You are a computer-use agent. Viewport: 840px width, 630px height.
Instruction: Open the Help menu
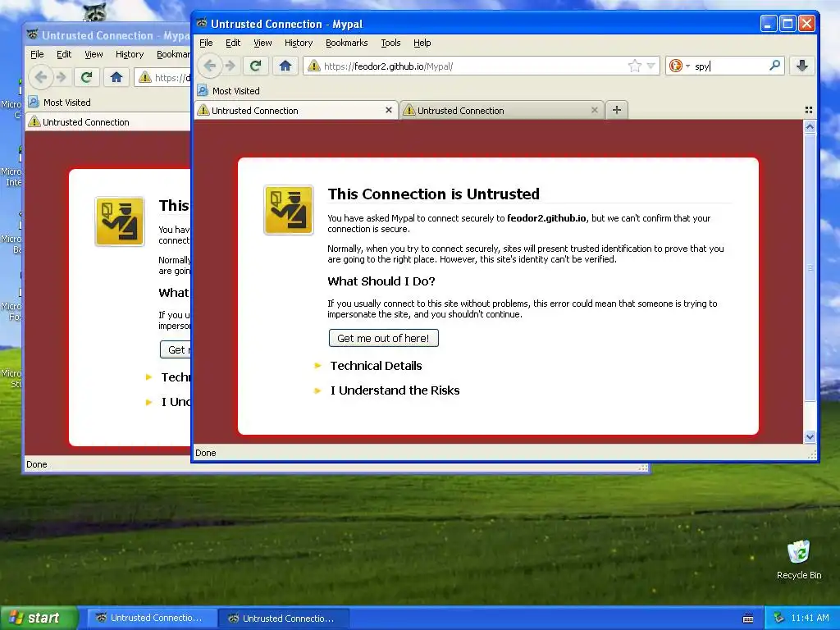pyautogui.click(x=422, y=43)
